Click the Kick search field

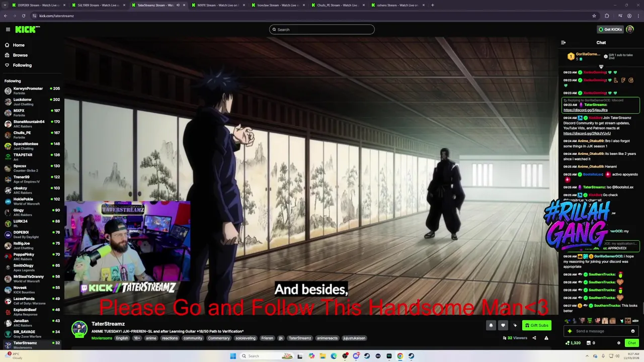(x=322, y=30)
